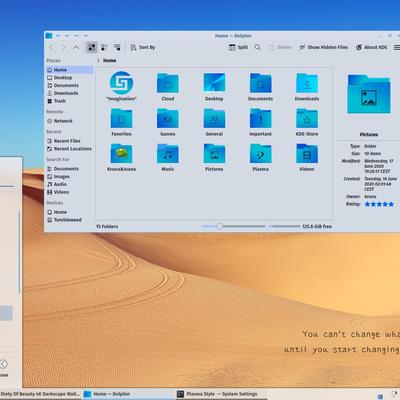The image size is (400, 400).
Task: Open the Games folder
Action: (x=168, y=121)
